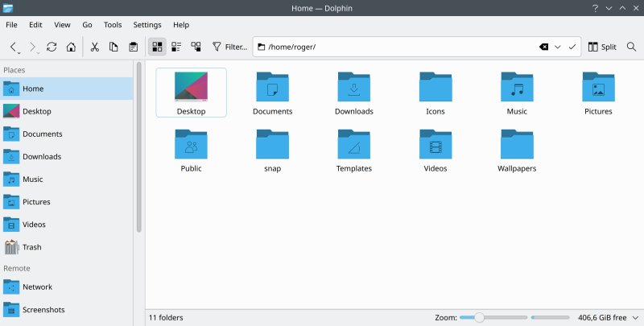Select the Wallpapers folder
This screenshot has width=644, height=326.
point(517,151)
